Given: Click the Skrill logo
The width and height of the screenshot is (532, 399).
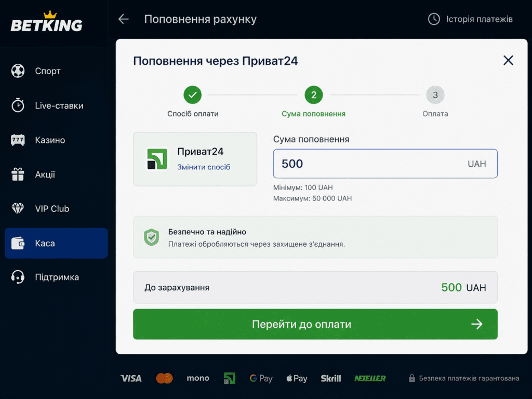Looking at the screenshot, I should tap(331, 378).
